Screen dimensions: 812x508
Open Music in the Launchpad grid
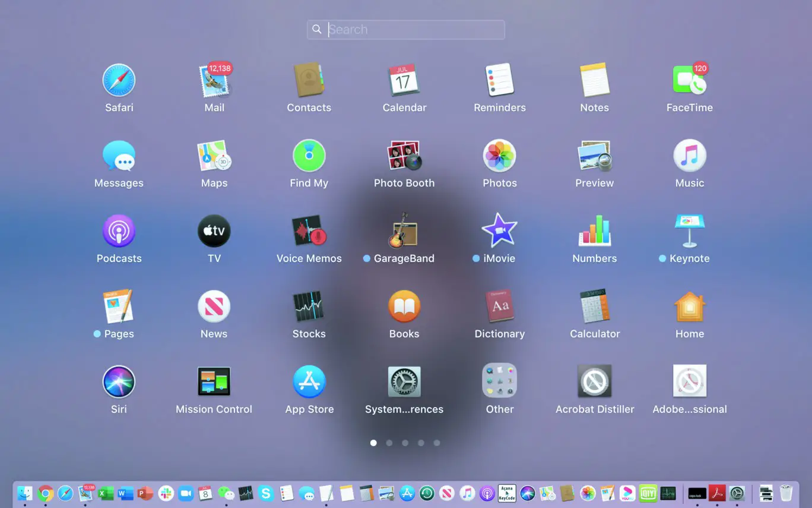(690, 156)
